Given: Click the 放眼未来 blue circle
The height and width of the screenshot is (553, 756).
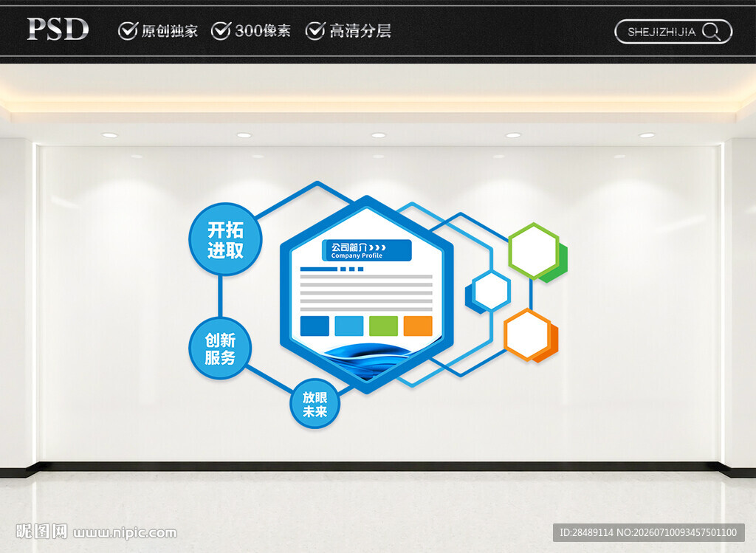Looking at the screenshot, I should pos(315,404).
